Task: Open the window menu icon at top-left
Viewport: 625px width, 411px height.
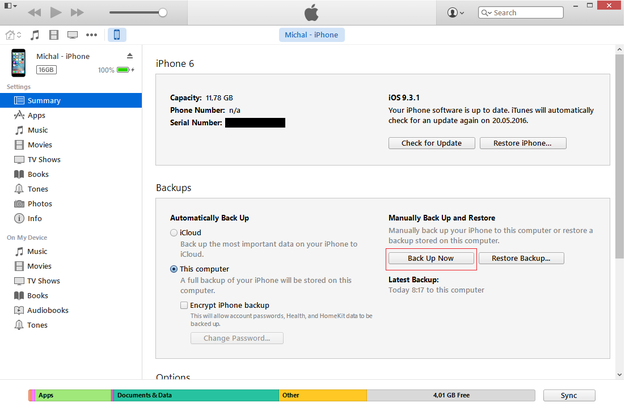Action: pos(10,6)
